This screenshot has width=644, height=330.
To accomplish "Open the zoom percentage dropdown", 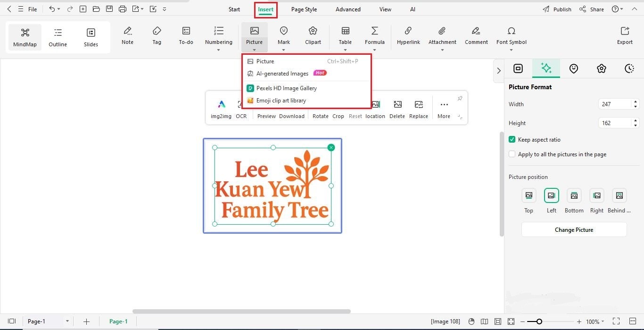I will pyautogui.click(x=603, y=322).
